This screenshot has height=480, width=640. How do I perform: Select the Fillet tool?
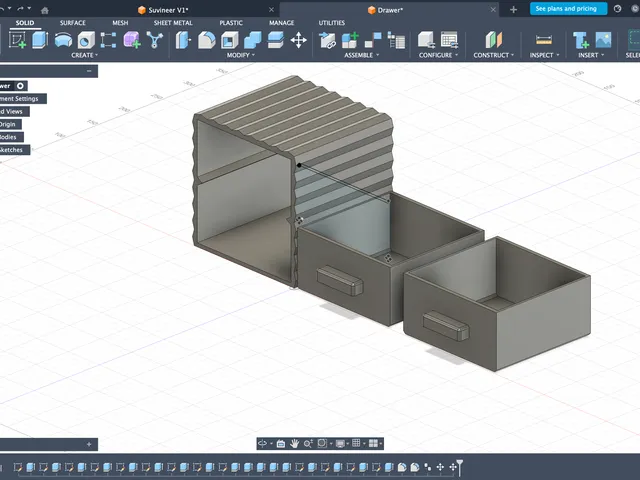(207, 40)
